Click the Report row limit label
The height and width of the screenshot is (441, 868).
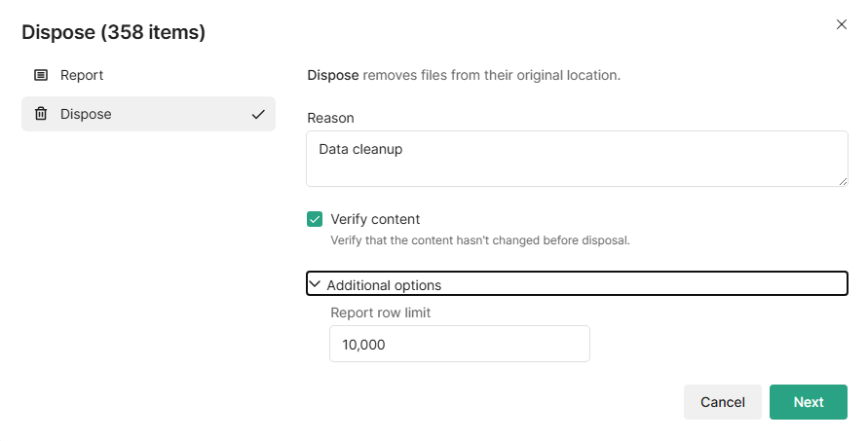[x=380, y=312]
